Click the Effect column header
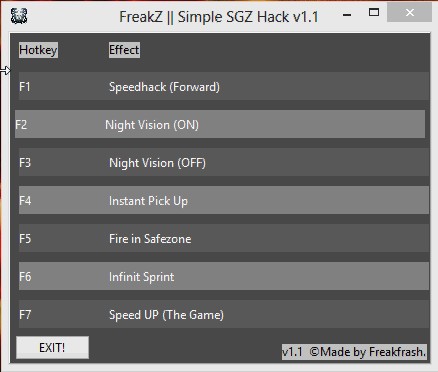Screen dimensions: 438x372 tap(124, 50)
